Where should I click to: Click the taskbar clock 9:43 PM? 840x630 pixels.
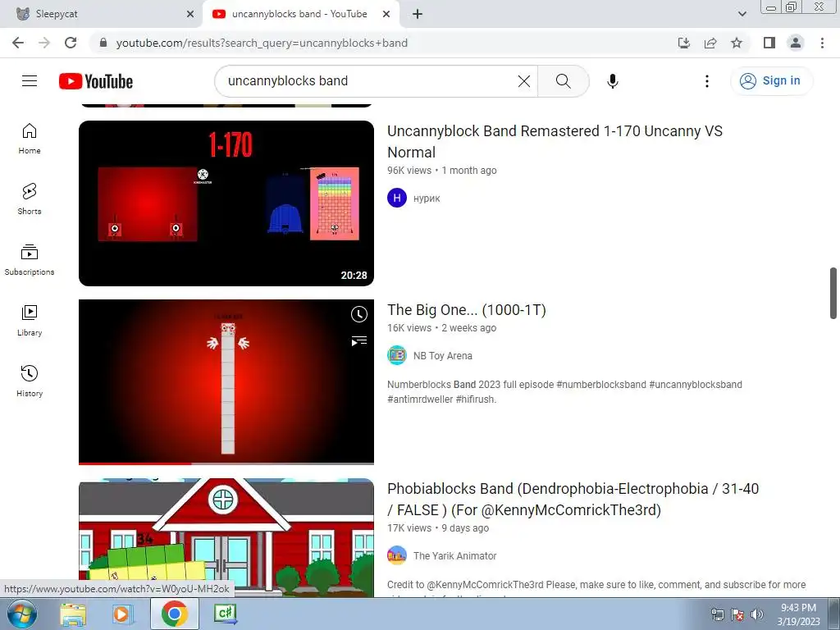click(x=798, y=614)
